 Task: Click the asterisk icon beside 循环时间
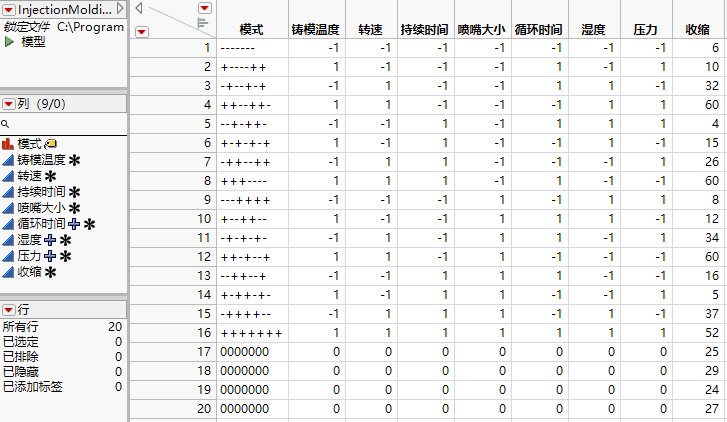[x=89, y=224]
